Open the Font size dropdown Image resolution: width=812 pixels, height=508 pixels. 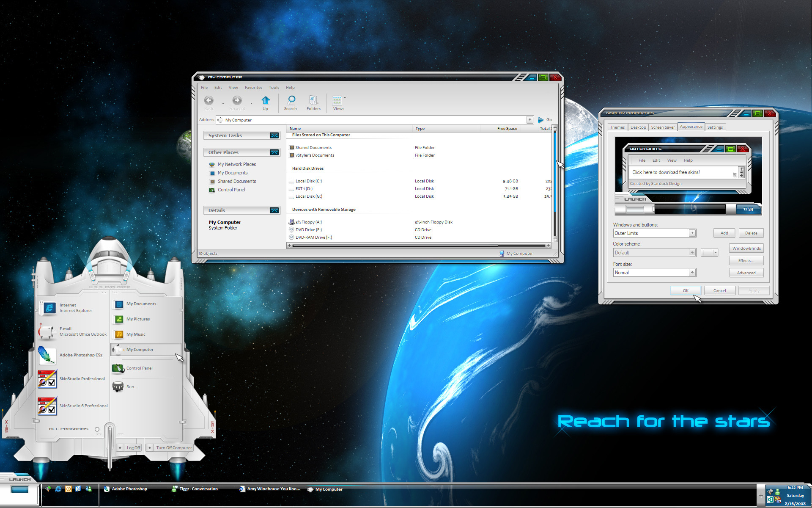(692, 273)
